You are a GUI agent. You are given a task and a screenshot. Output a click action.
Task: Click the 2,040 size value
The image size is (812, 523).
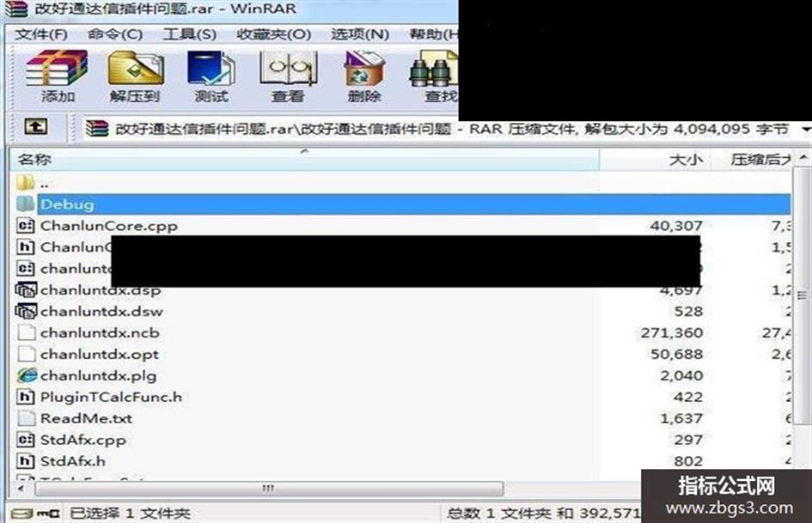[681, 375]
